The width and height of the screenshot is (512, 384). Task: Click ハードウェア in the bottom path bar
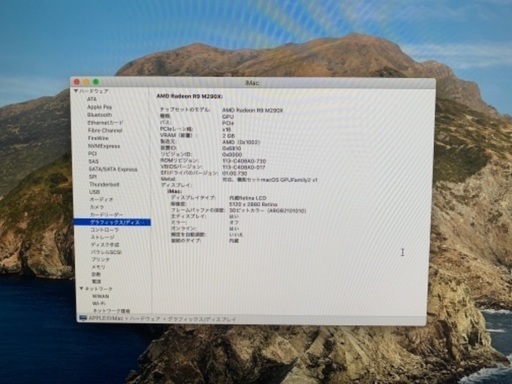click(x=145, y=319)
